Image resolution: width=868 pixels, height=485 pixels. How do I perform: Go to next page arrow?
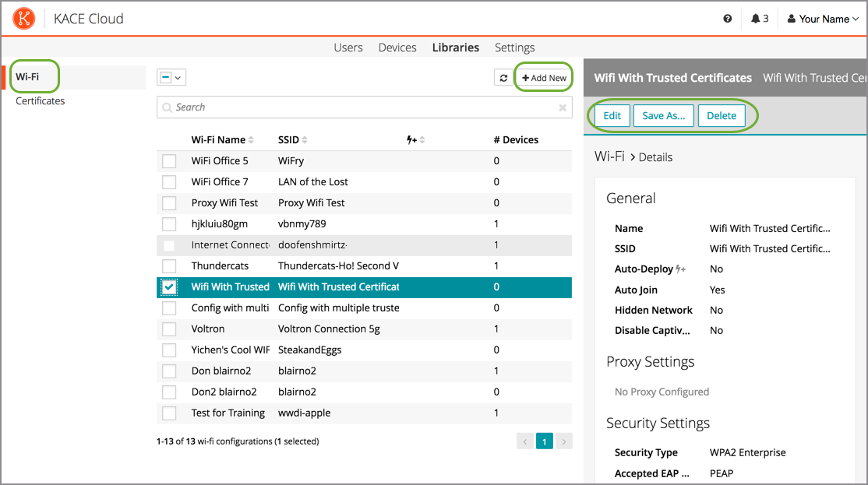(x=564, y=441)
